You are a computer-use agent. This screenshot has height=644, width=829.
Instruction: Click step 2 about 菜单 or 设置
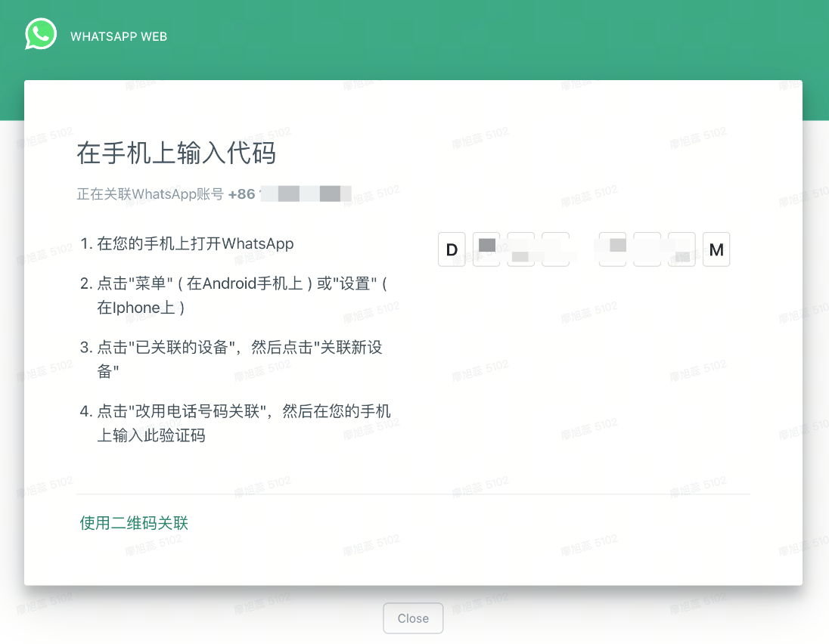click(x=234, y=296)
